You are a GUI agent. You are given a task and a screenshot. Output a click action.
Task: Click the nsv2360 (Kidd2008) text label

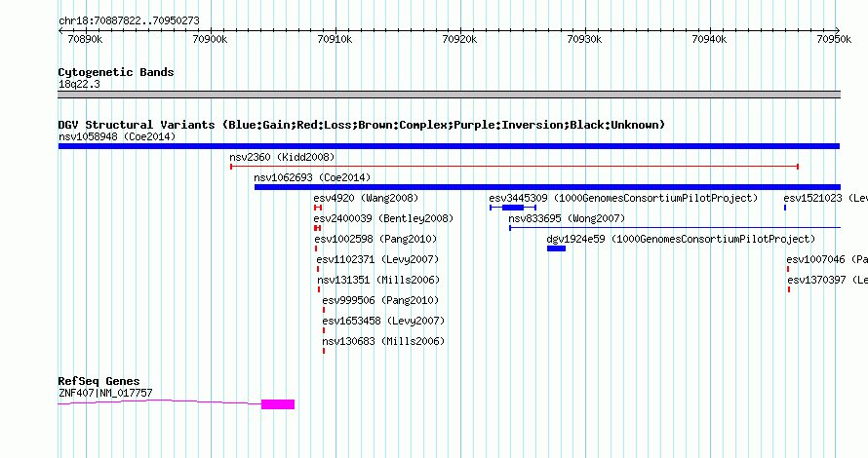pyautogui.click(x=282, y=157)
